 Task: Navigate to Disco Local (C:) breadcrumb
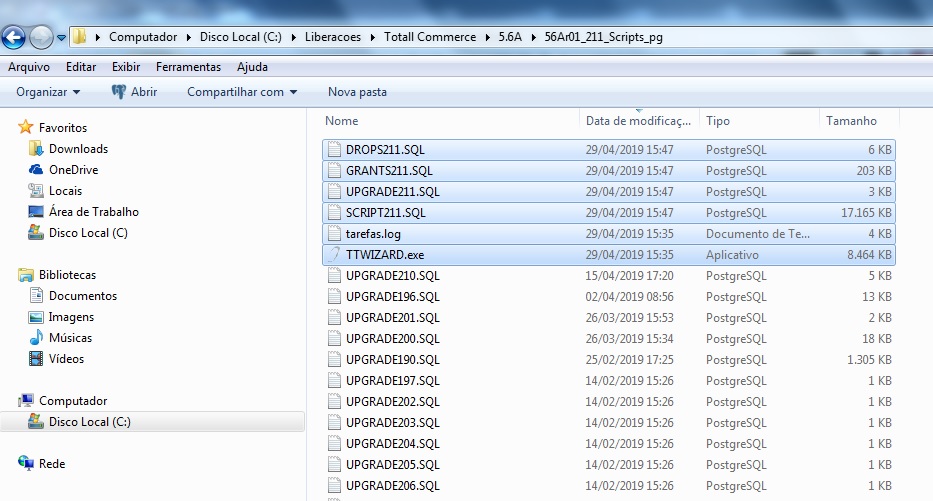[240, 37]
